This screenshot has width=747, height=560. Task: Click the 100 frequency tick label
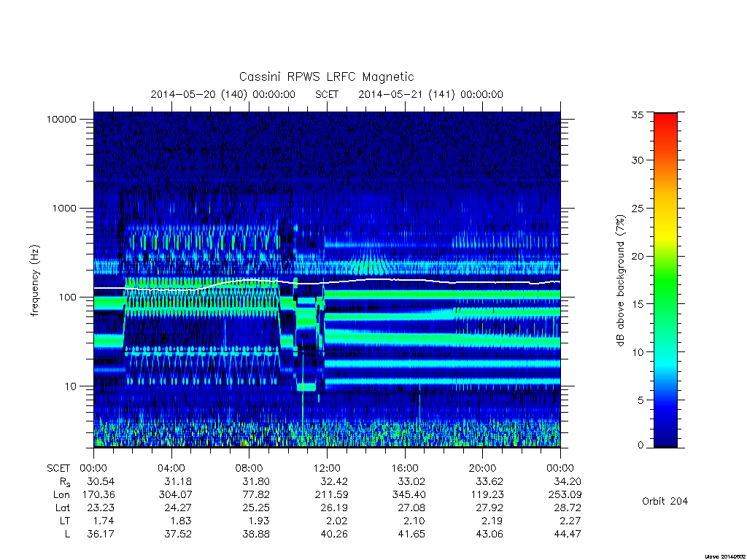pyautogui.click(x=67, y=297)
